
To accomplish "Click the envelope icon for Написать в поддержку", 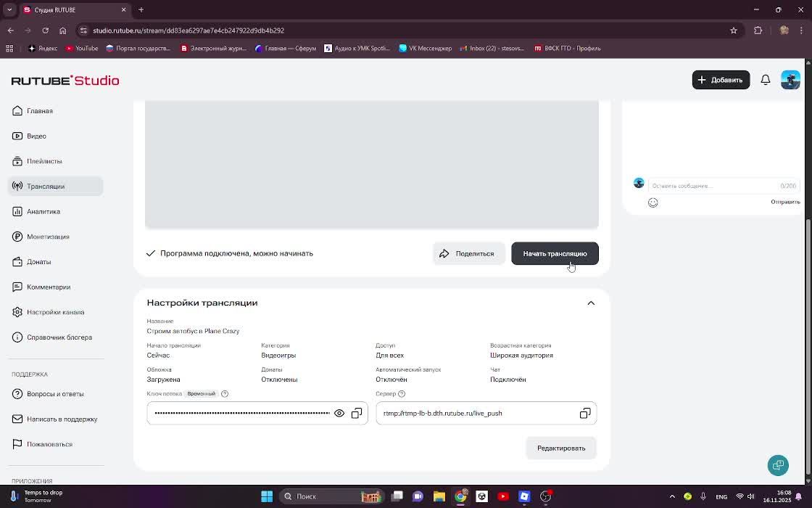I will pos(17,419).
